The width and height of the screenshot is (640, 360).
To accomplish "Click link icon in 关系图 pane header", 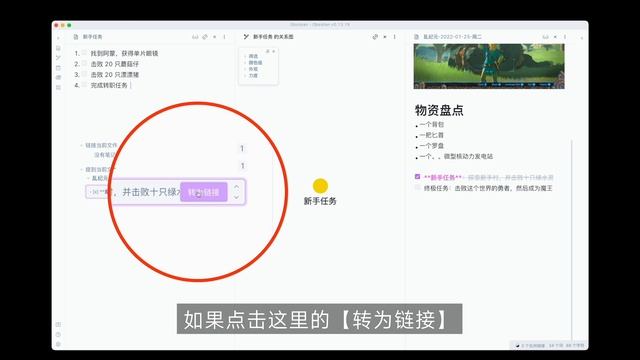I will point(375,37).
